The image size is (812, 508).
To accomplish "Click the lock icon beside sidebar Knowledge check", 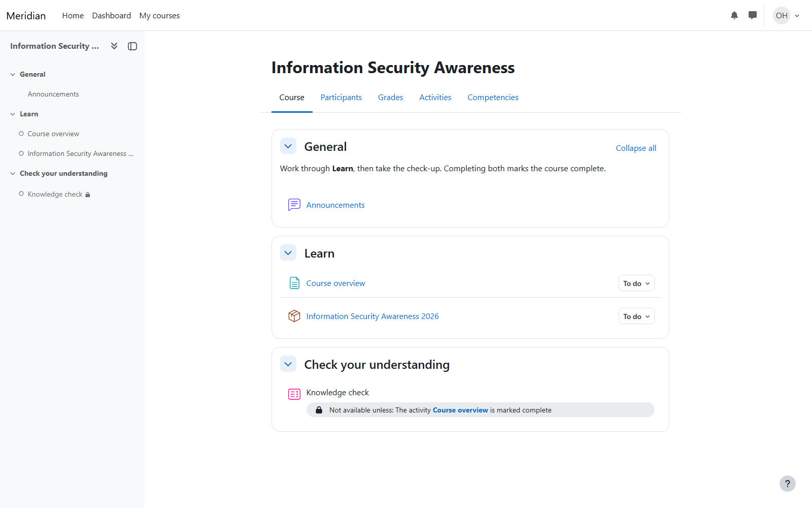I will (x=88, y=195).
